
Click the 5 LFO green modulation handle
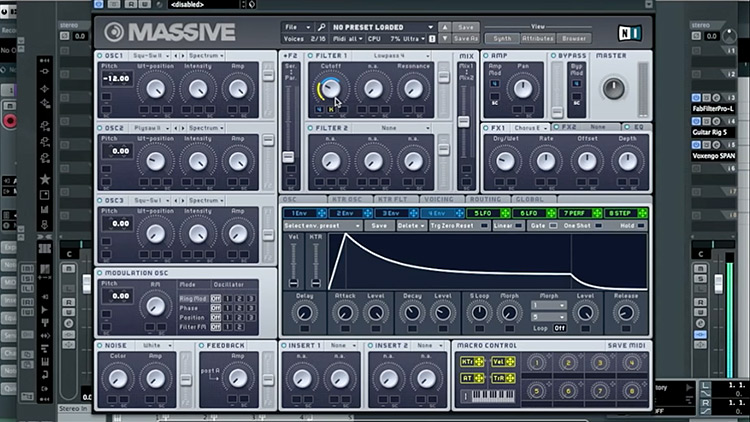coord(505,213)
